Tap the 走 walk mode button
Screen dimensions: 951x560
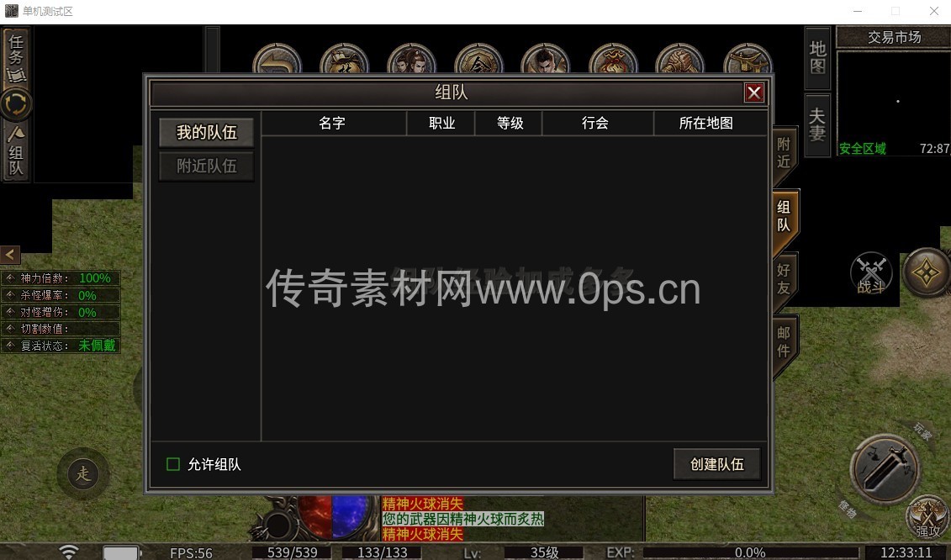click(83, 474)
